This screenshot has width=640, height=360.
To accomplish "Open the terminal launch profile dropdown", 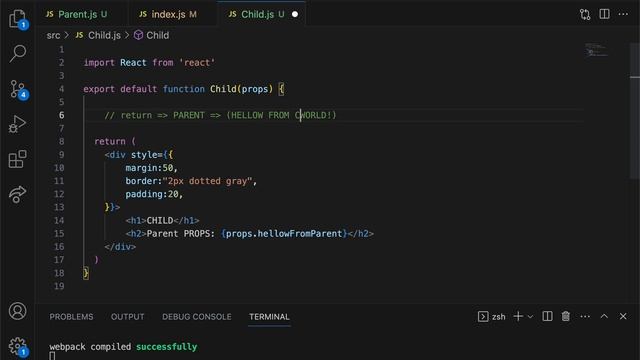I will pyautogui.click(x=530, y=317).
